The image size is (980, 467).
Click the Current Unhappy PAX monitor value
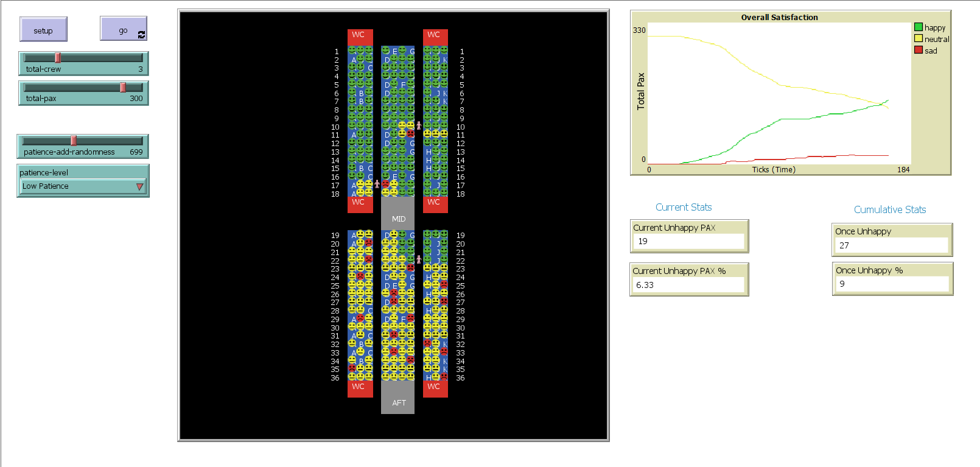click(x=688, y=242)
